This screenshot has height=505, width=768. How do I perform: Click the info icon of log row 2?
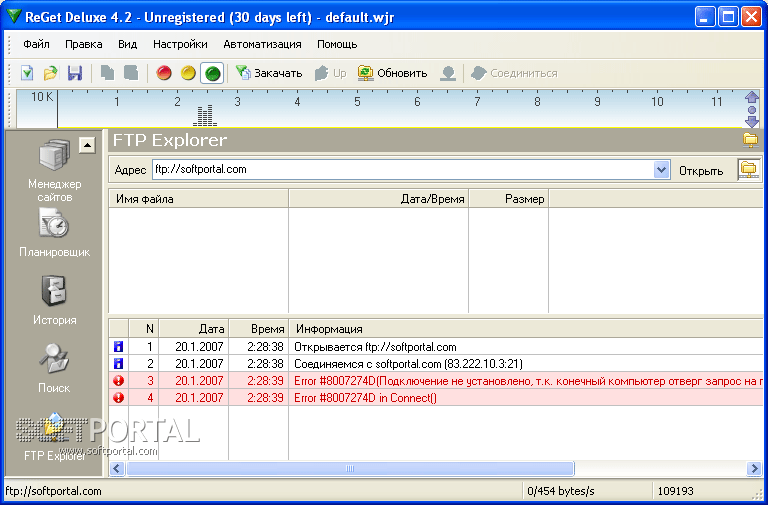point(118,364)
